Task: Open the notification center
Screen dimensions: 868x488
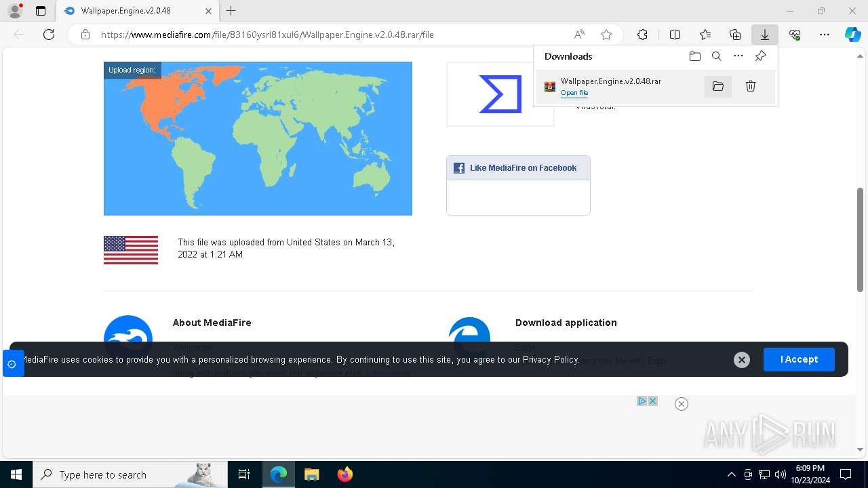Action: click(846, 474)
